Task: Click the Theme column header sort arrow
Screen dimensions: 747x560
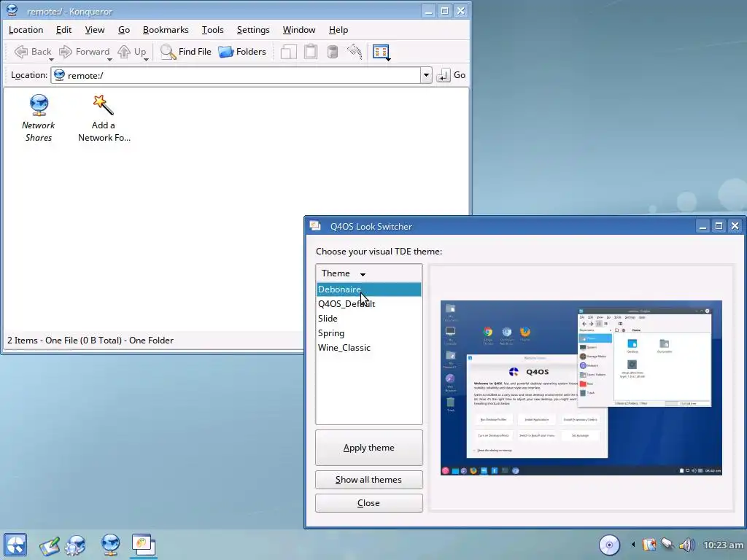Action: coord(363,274)
